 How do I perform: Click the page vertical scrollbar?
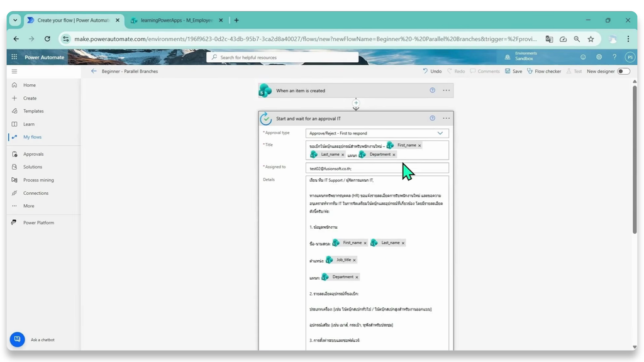(635, 160)
